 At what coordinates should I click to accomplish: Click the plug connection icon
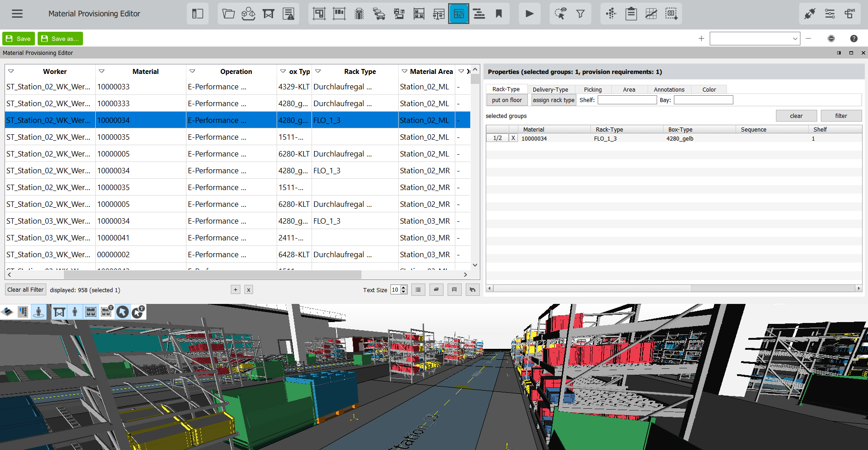810,14
